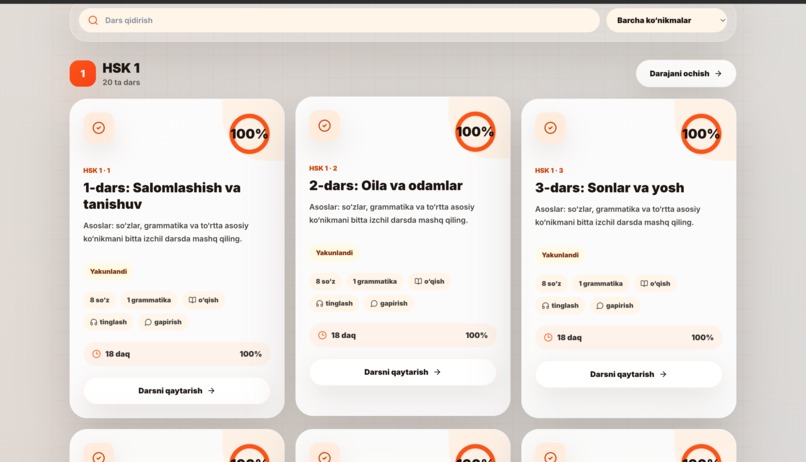Click 'Darsni qaytarish' on 1-dars card
The width and height of the screenshot is (806, 462).
coord(177,391)
